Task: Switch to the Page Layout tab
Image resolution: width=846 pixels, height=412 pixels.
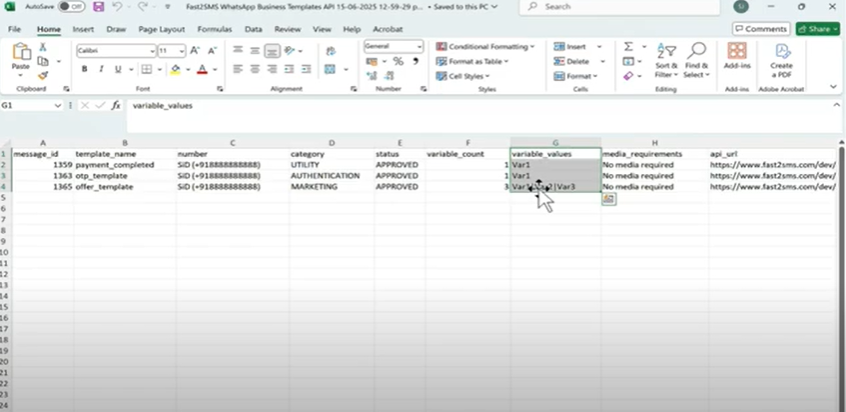Action: pyautogui.click(x=161, y=29)
